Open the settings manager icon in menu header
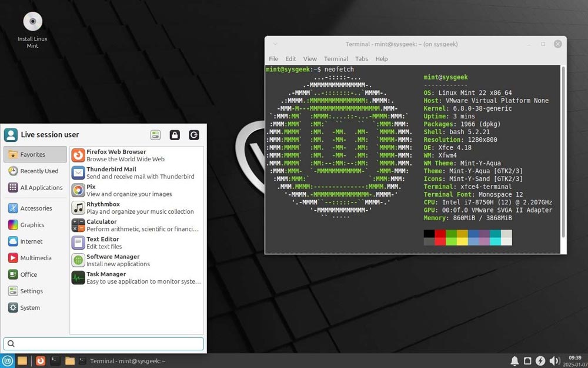 pos(155,135)
